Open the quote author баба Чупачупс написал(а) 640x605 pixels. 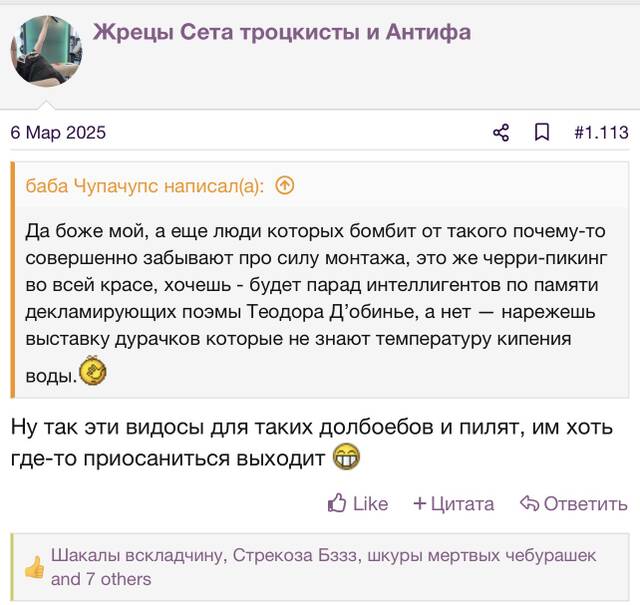144,186
